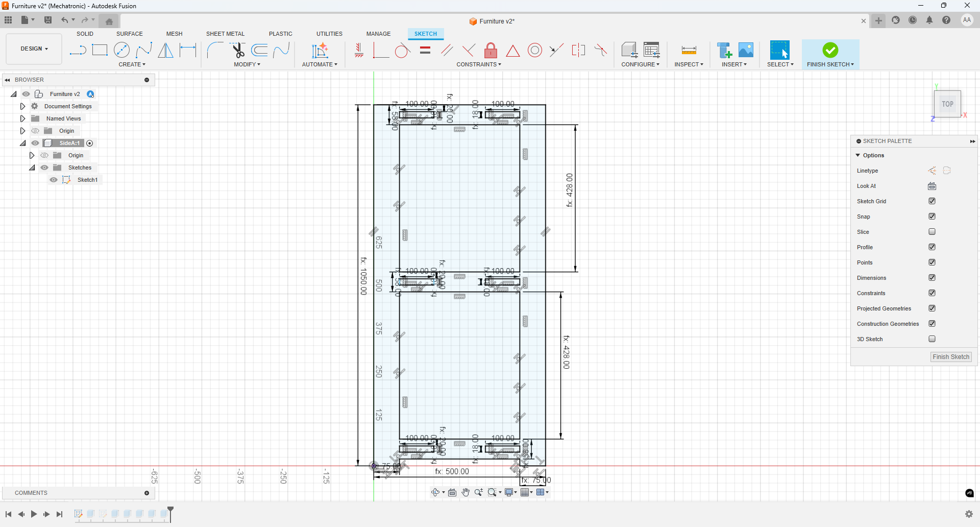Enable the Slice checkbox
Viewport: 980px width, 527px height.
[932, 232]
